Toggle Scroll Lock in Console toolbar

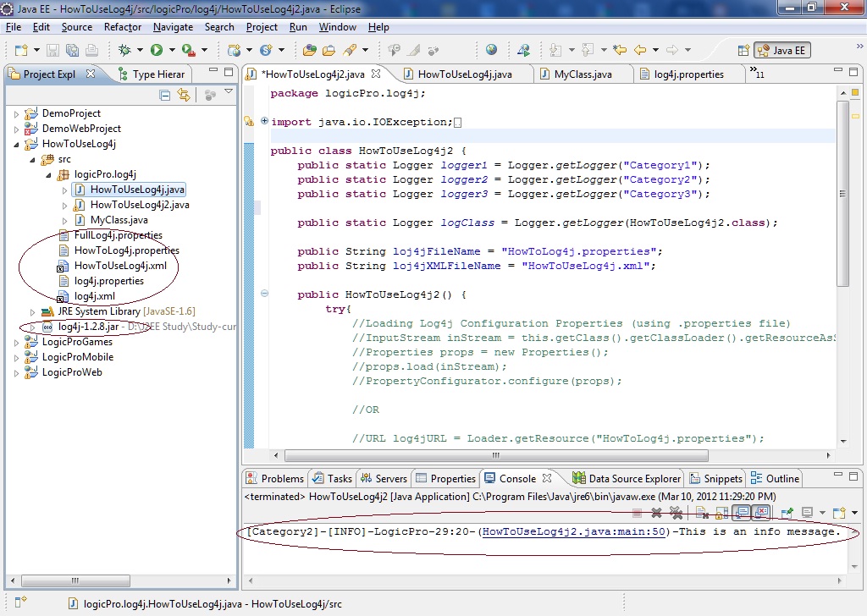(720, 513)
